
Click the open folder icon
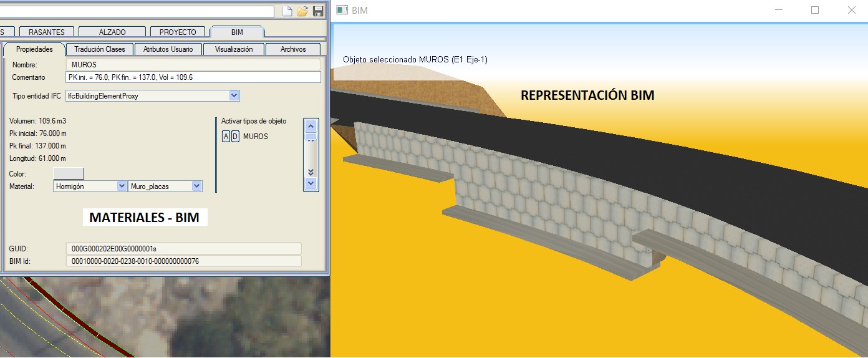tap(302, 11)
